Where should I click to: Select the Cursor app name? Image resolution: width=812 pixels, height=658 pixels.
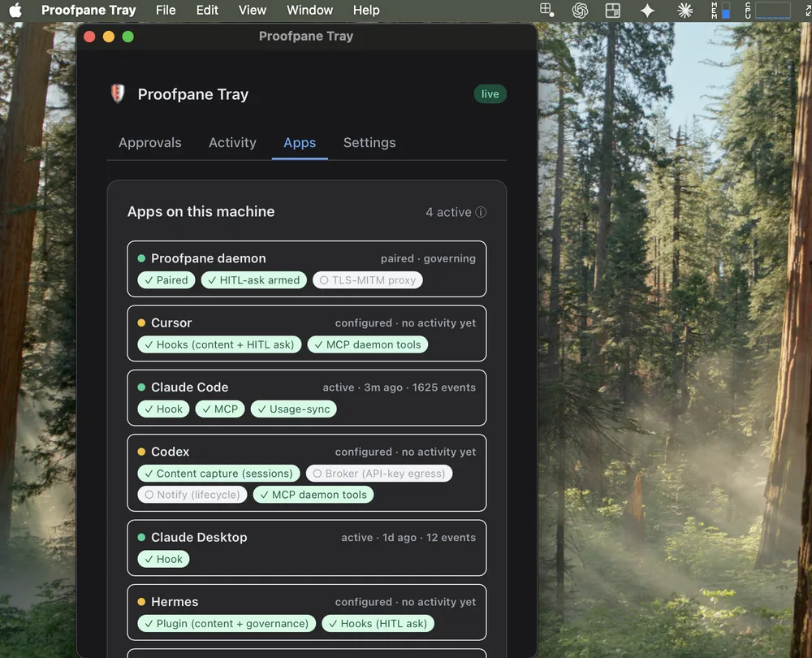pyautogui.click(x=171, y=323)
